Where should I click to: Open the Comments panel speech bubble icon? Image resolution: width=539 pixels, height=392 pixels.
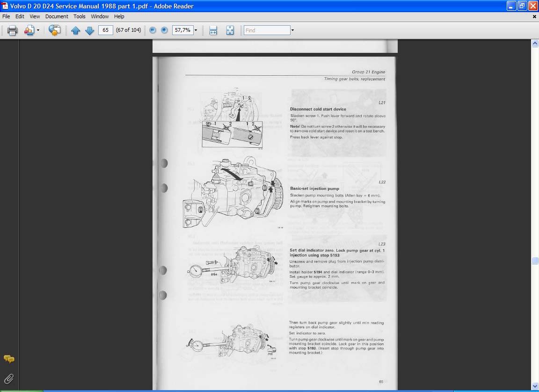9,359
